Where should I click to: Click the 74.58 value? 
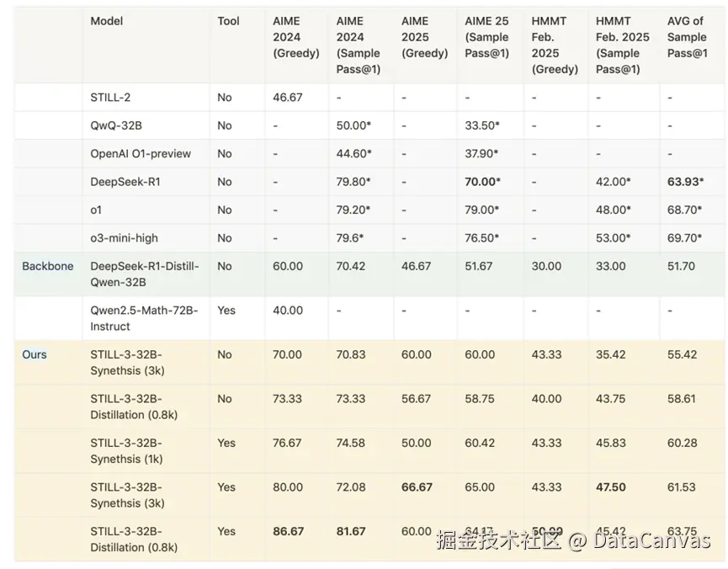(351, 443)
